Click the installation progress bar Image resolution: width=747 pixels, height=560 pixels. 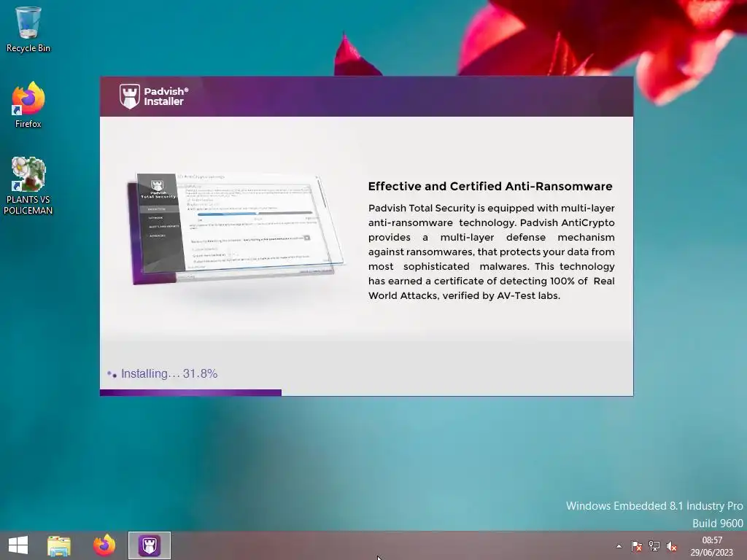click(x=366, y=393)
